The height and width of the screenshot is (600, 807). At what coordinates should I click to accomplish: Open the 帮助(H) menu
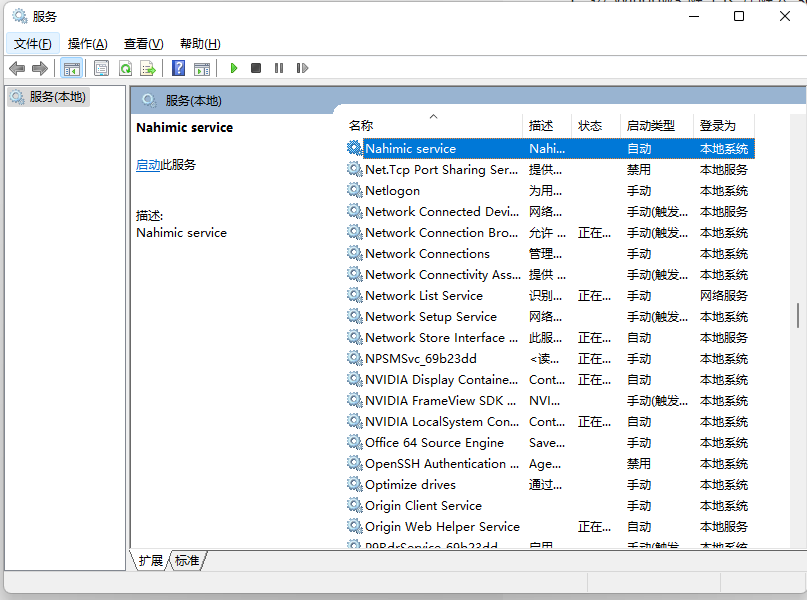tap(200, 44)
